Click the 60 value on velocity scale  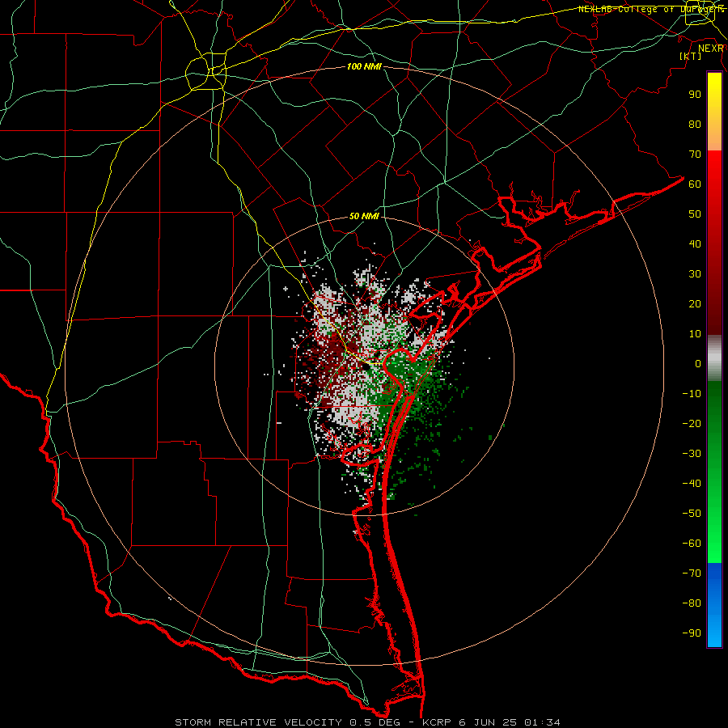[695, 184]
